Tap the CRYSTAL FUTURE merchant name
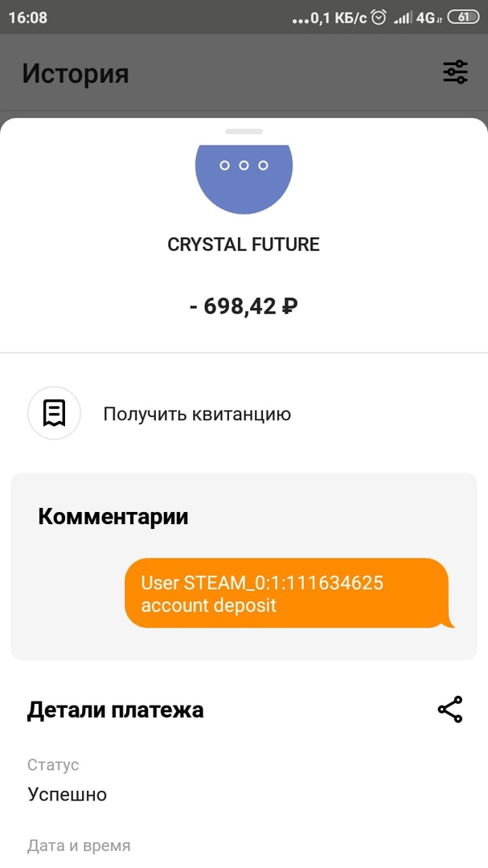Screen dimensions: 488x868 pyautogui.click(x=244, y=244)
